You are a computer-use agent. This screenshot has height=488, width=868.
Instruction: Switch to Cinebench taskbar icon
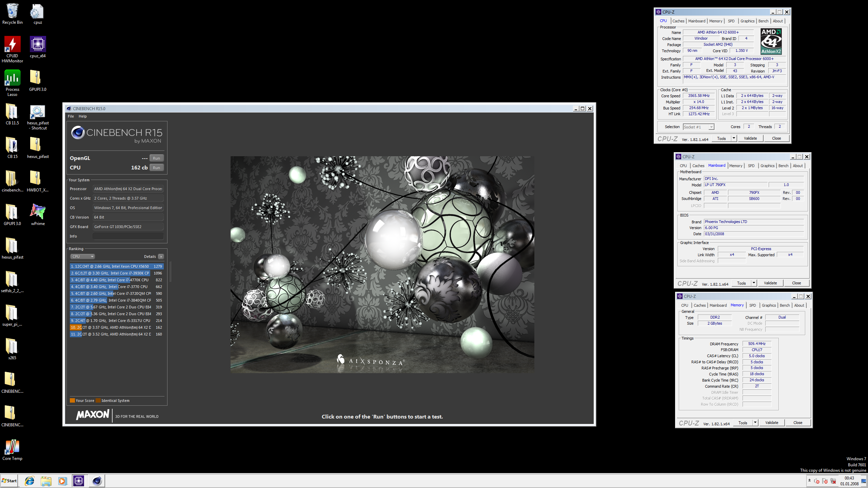pyautogui.click(x=97, y=481)
